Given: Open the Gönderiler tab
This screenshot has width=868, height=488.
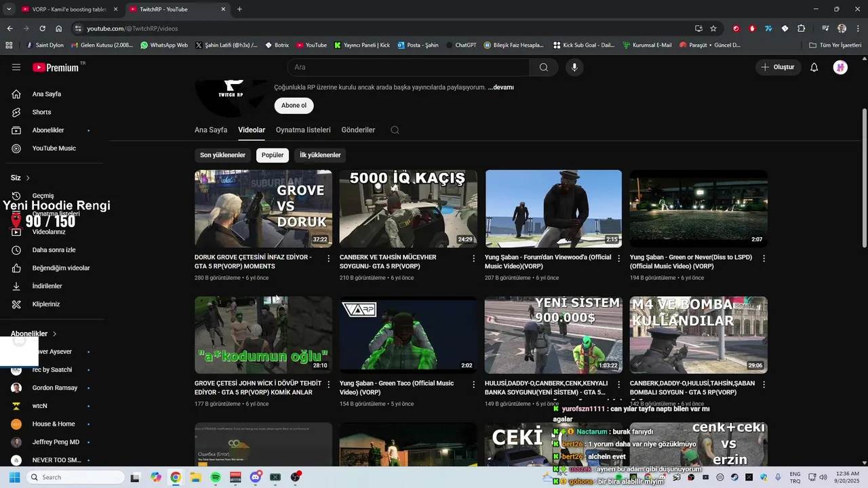Looking at the screenshot, I should [x=358, y=130].
